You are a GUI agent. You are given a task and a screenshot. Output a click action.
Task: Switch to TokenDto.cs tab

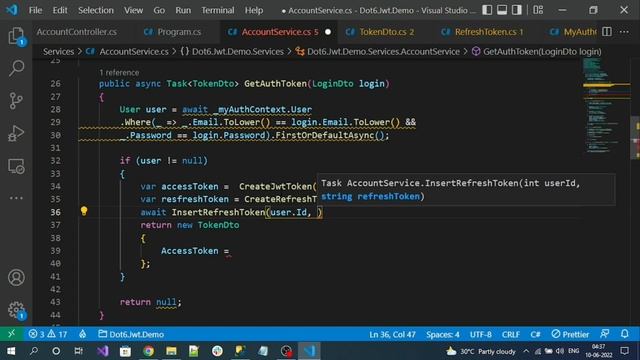tap(386, 32)
